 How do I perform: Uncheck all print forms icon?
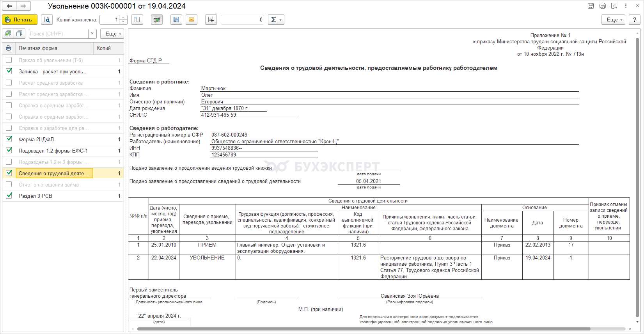pos(20,34)
